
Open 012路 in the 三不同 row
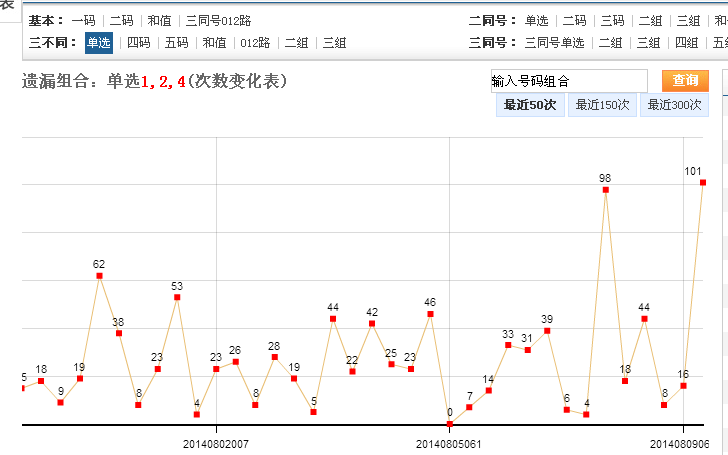point(256,42)
